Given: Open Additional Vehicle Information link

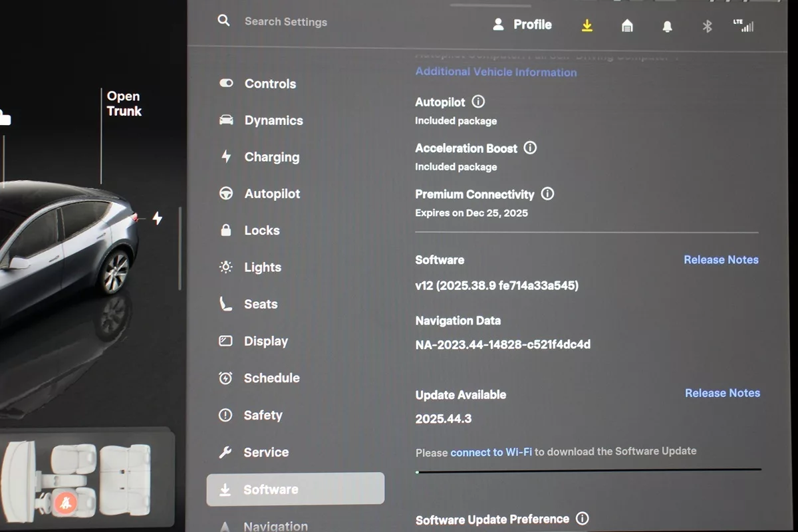Looking at the screenshot, I should pyautogui.click(x=495, y=72).
